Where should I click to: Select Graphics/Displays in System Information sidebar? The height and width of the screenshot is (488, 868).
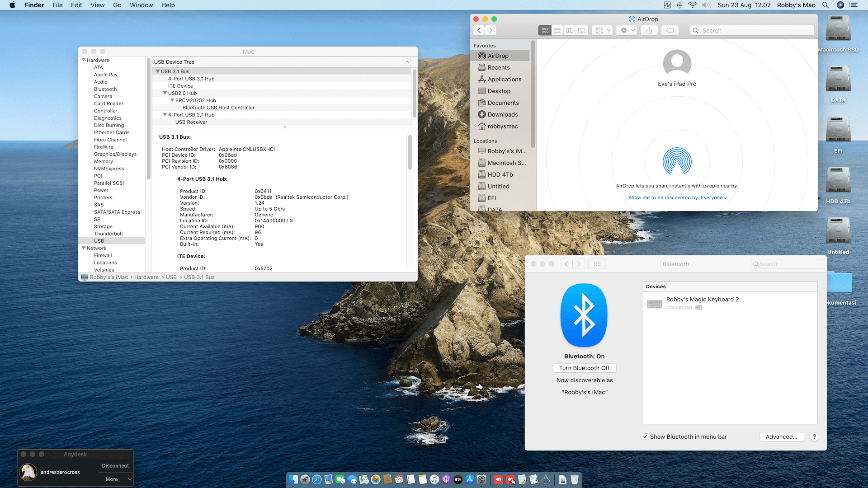(x=115, y=154)
